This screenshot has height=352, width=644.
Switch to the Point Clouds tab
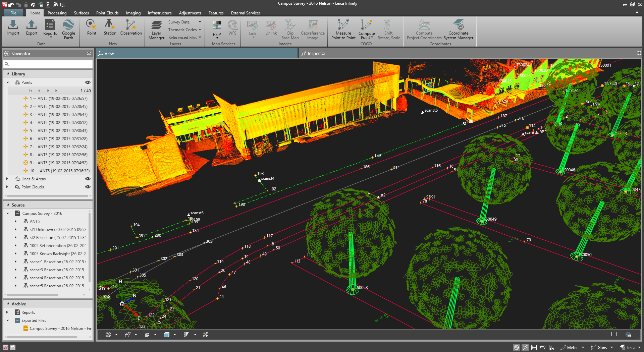[107, 13]
